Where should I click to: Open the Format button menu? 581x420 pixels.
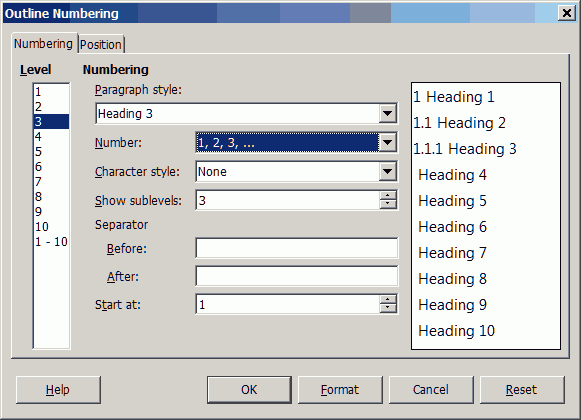340,390
